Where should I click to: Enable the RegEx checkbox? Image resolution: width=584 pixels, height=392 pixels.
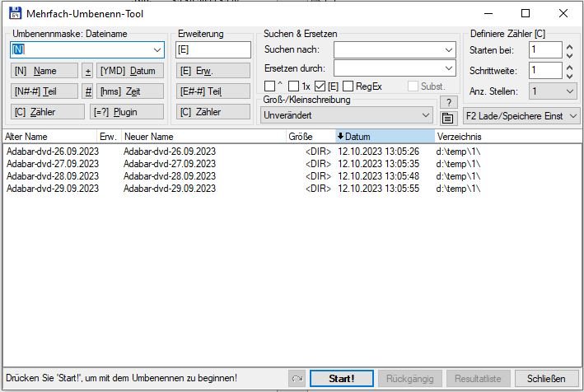pyautogui.click(x=348, y=86)
